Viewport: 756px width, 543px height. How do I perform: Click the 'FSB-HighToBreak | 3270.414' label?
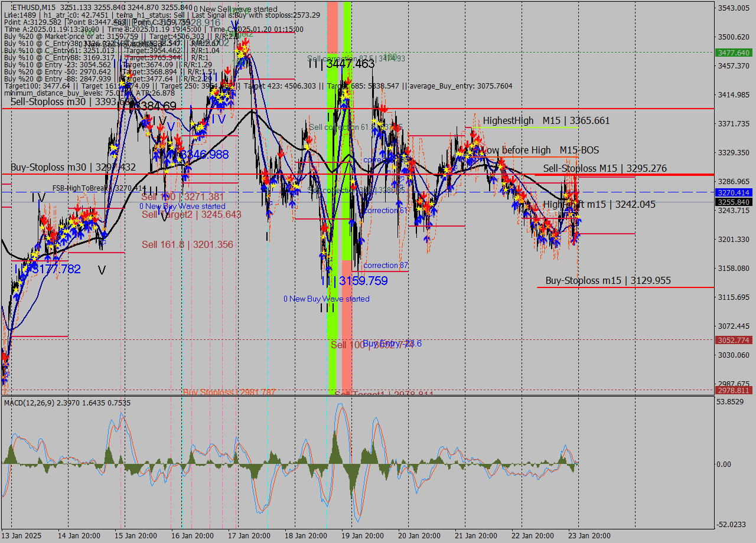[x=99, y=188]
